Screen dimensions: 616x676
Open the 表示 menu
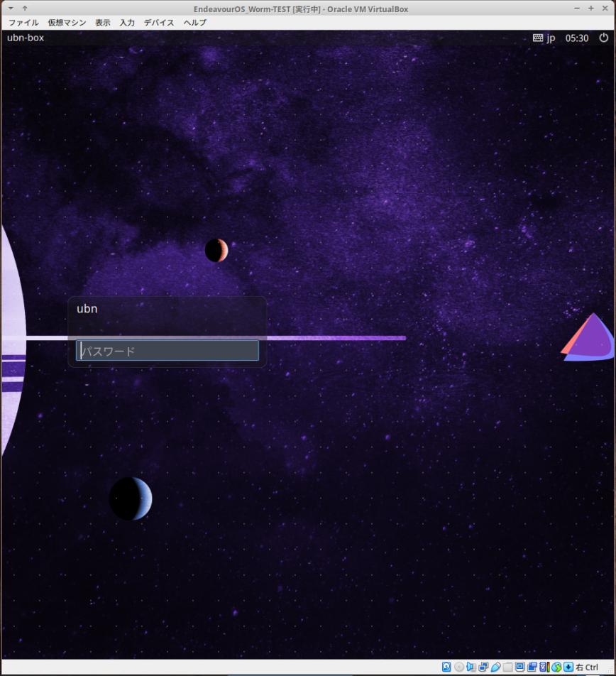[x=102, y=23]
